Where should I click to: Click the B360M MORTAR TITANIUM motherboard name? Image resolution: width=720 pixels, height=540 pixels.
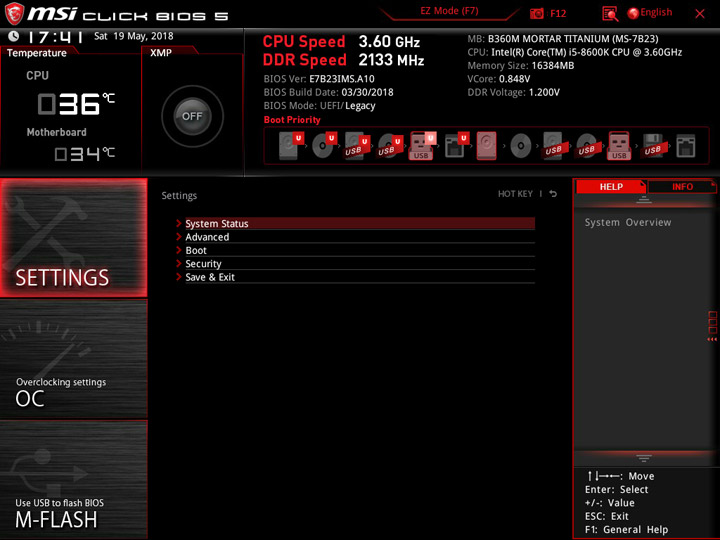point(573,39)
